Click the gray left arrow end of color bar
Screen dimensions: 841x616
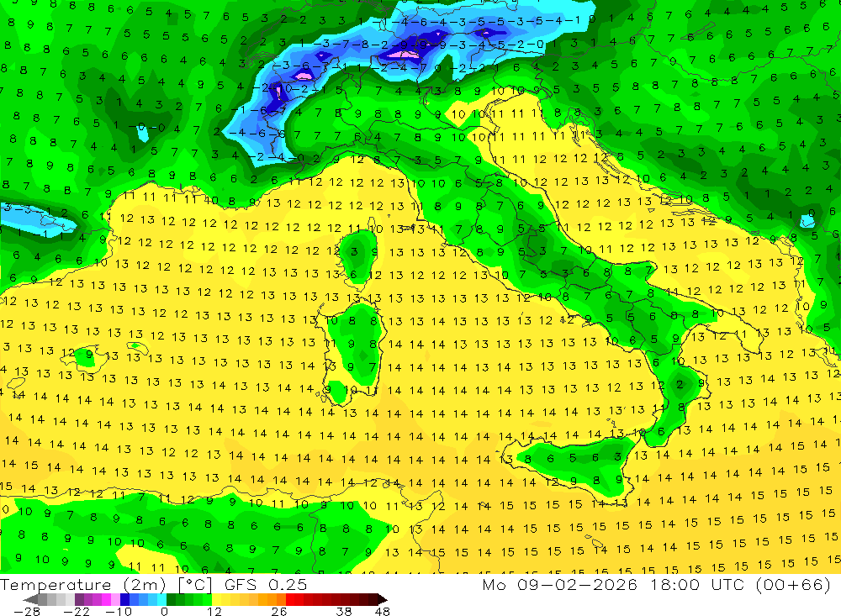tap(30, 599)
